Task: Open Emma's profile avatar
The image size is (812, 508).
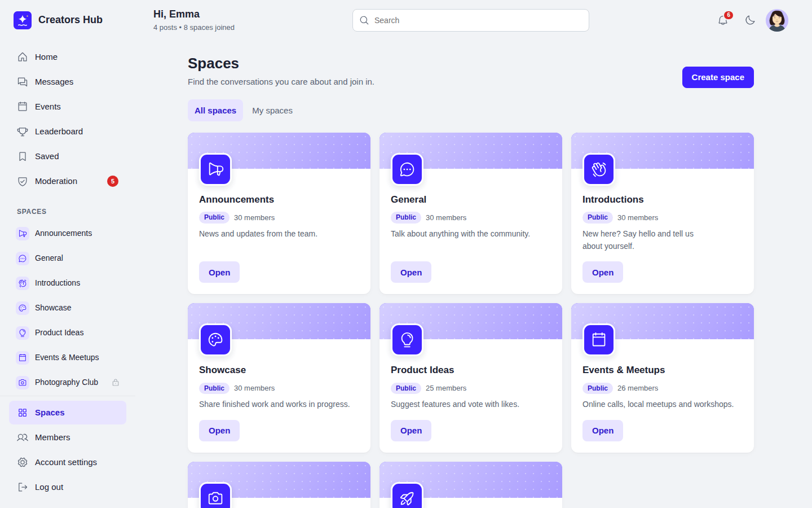Action: coord(777,20)
